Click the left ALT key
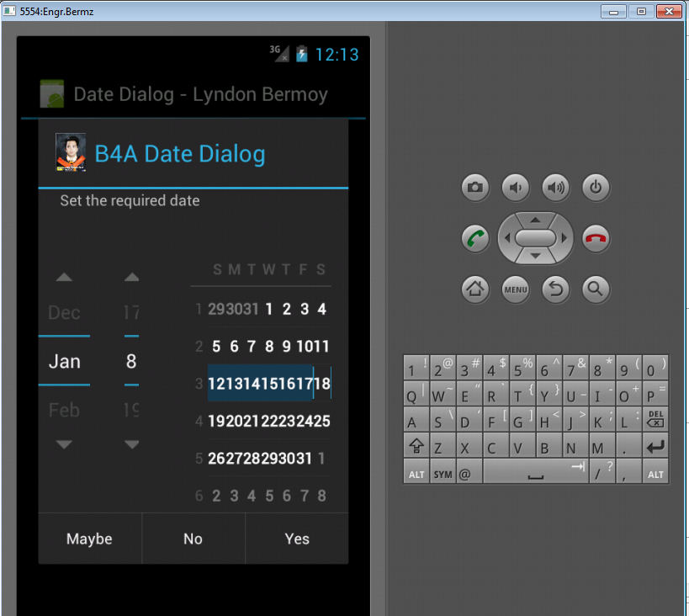689x616 pixels. (416, 472)
